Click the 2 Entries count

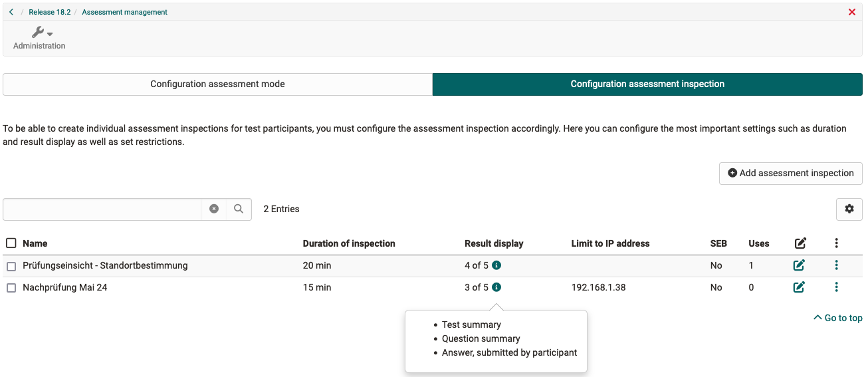point(281,209)
